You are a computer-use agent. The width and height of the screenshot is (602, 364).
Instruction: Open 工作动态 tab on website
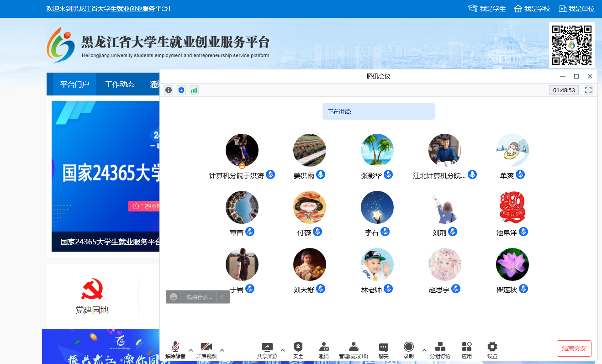click(120, 84)
